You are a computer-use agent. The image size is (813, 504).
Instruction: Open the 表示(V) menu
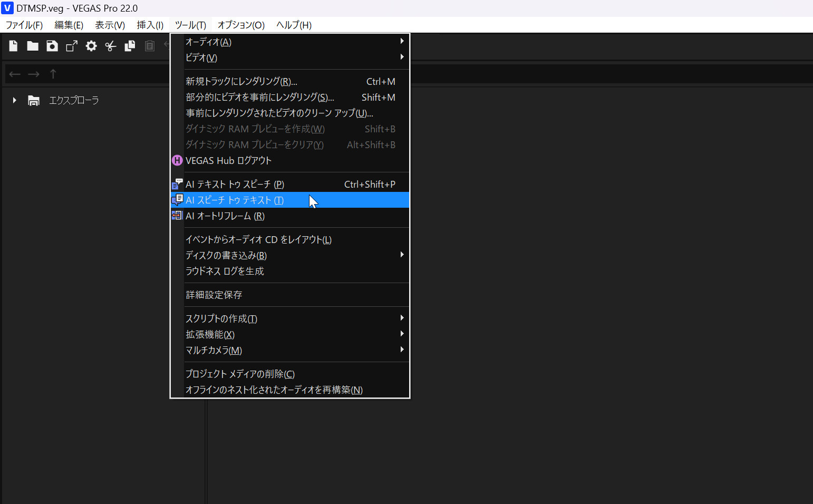[110, 25]
